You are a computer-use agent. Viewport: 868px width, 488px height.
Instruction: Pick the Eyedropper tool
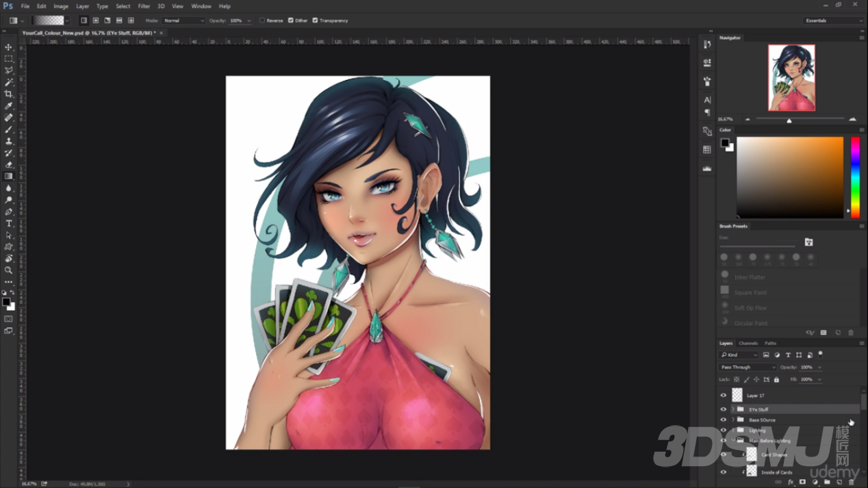(x=9, y=106)
